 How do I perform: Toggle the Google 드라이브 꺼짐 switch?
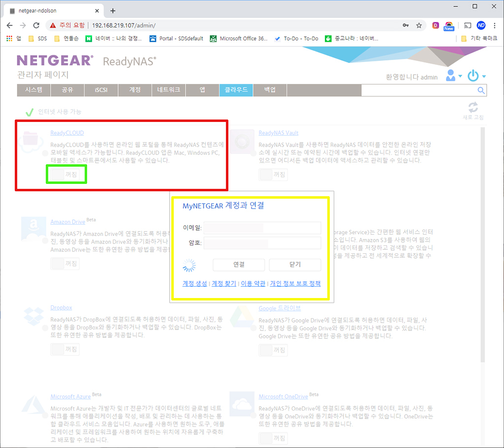pyautogui.click(x=273, y=350)
